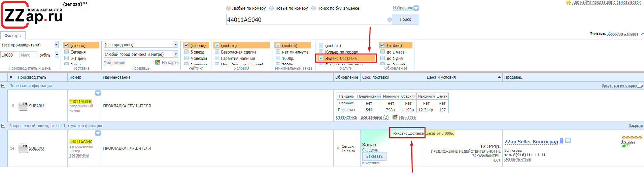Viewport: 644px width, 176px height.
Task: Click the SUBARU brand icon in row 0
Action: [23, 106]
